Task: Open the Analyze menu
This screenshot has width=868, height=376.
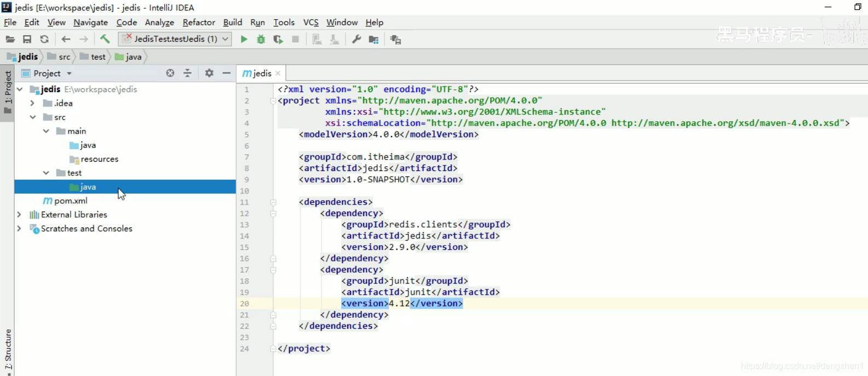Action: [159, 22]
